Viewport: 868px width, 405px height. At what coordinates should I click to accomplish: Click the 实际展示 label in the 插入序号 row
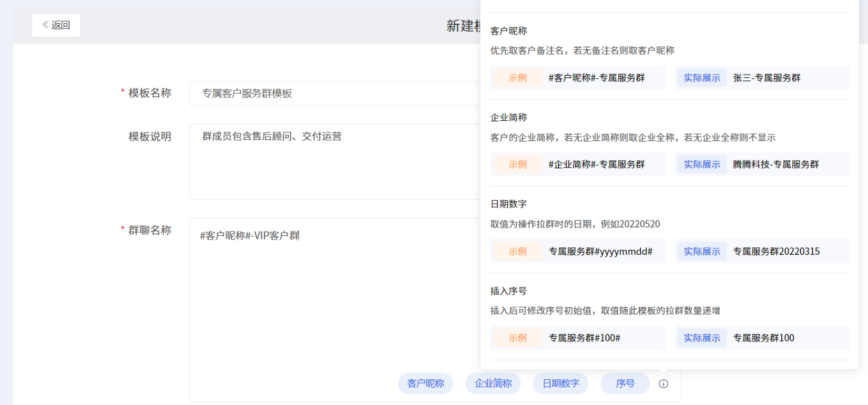[x=702, y=338]
